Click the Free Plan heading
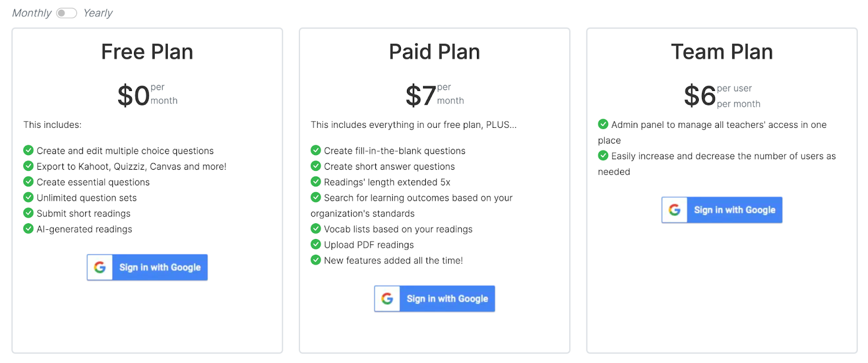 pos(147,52)
